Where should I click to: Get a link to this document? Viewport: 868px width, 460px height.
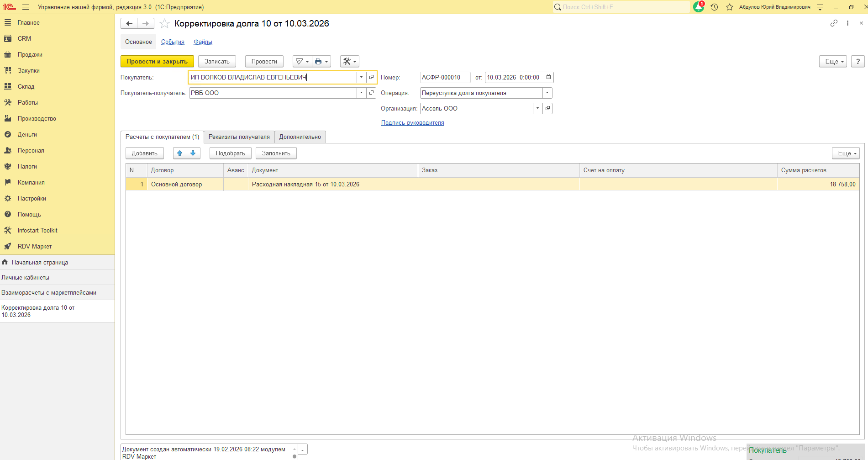tap(834, 23)
